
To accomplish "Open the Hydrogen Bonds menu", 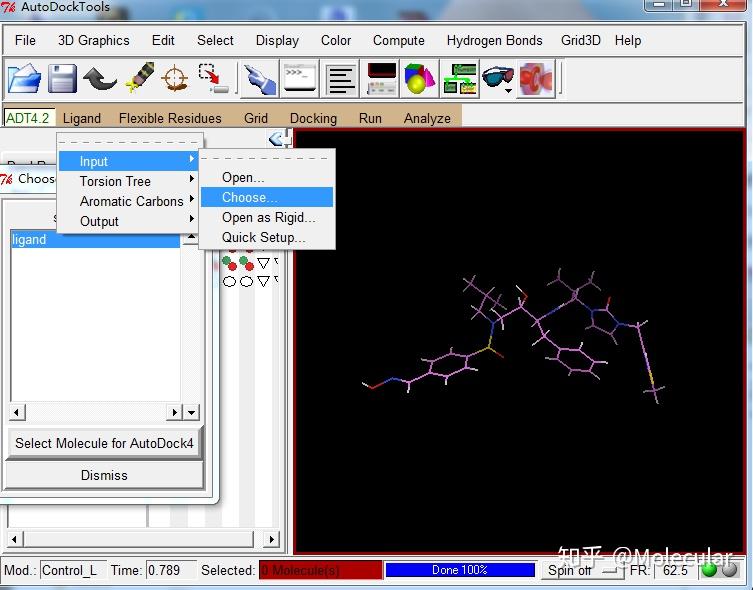I will (x=494, y=40).
